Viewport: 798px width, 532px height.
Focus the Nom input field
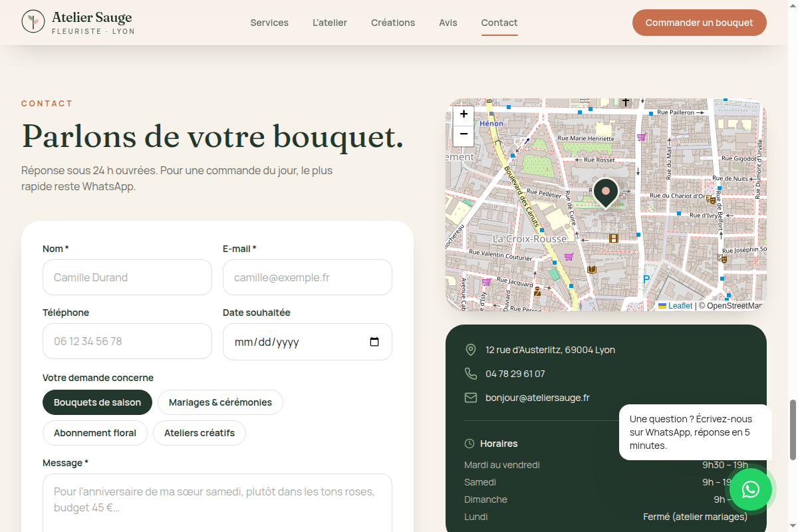click(x=127, y=277)
